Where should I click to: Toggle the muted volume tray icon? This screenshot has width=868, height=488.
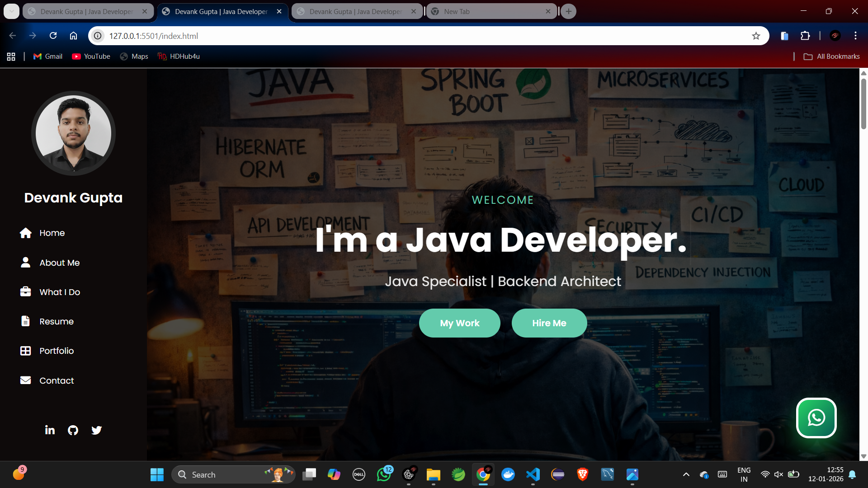[778, 474]
